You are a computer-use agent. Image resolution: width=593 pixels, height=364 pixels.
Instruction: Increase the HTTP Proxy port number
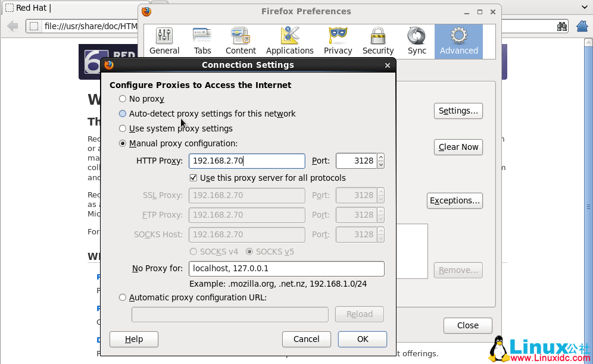point(380,158)
